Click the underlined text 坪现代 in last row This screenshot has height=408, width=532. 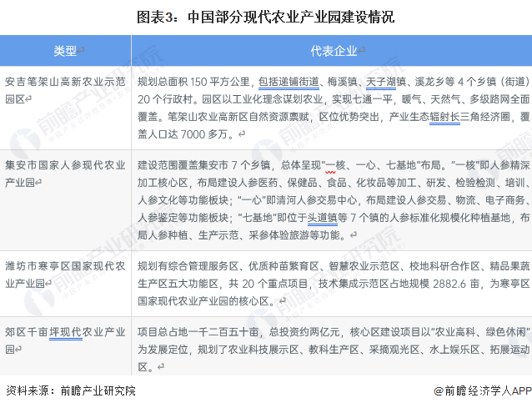[x=66, y=332]
